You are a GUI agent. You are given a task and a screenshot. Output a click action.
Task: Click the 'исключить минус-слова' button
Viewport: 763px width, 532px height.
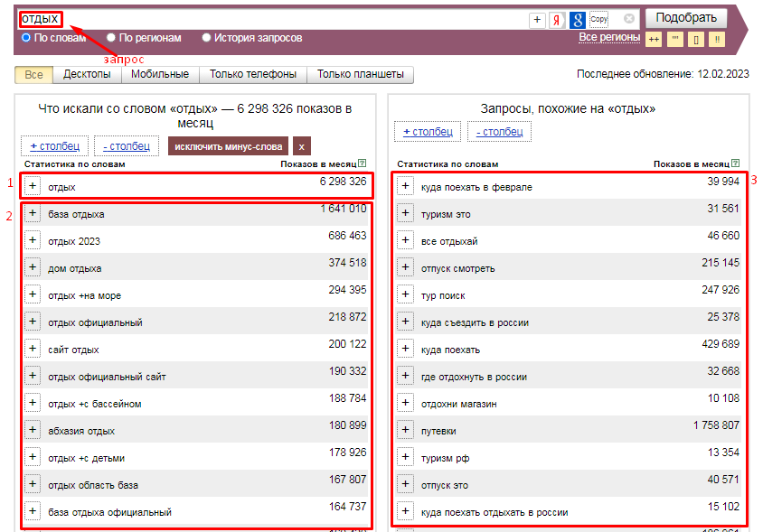pyautogui.click(x=229, y=145)
